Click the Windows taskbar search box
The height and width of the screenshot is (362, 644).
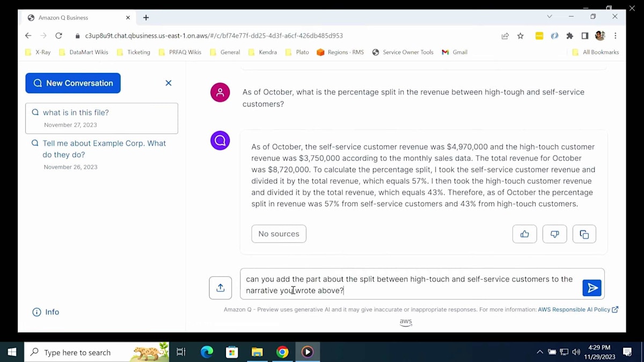coord(97,352)
